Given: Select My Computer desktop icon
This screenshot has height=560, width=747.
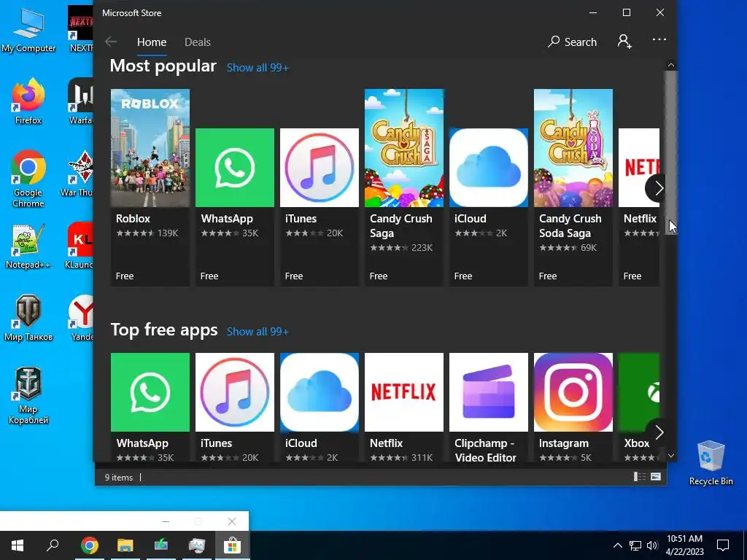Looking at the screenshot, I should (28, 29).
